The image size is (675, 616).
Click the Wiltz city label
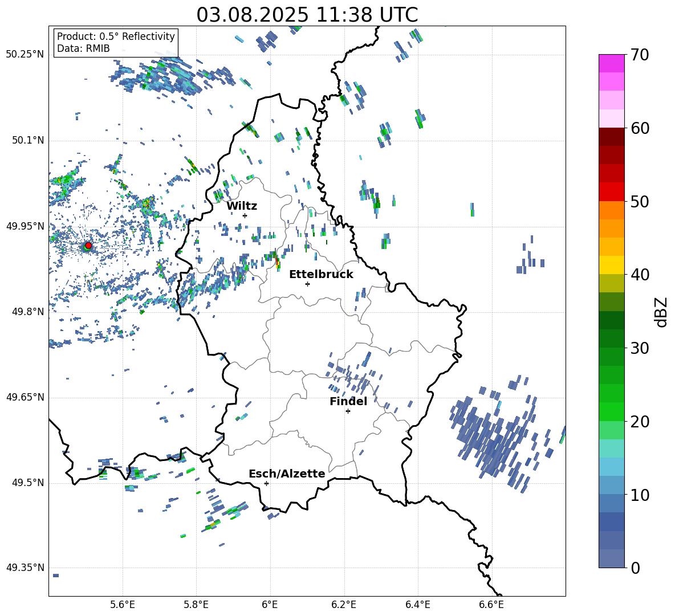[242, 206]
